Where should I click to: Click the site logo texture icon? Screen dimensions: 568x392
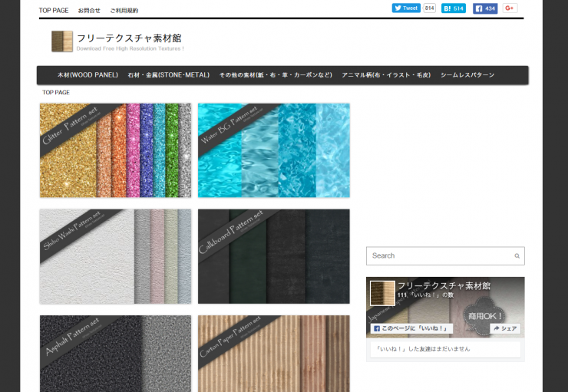coord(62,41)
